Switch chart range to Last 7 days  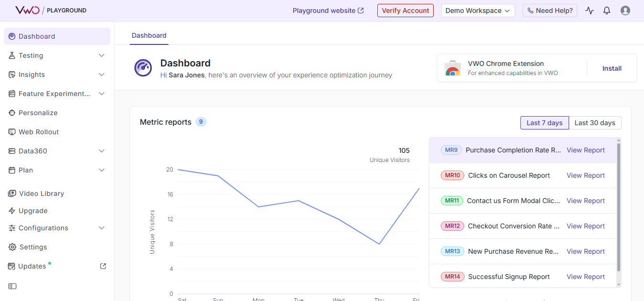(x=544, y=123)
